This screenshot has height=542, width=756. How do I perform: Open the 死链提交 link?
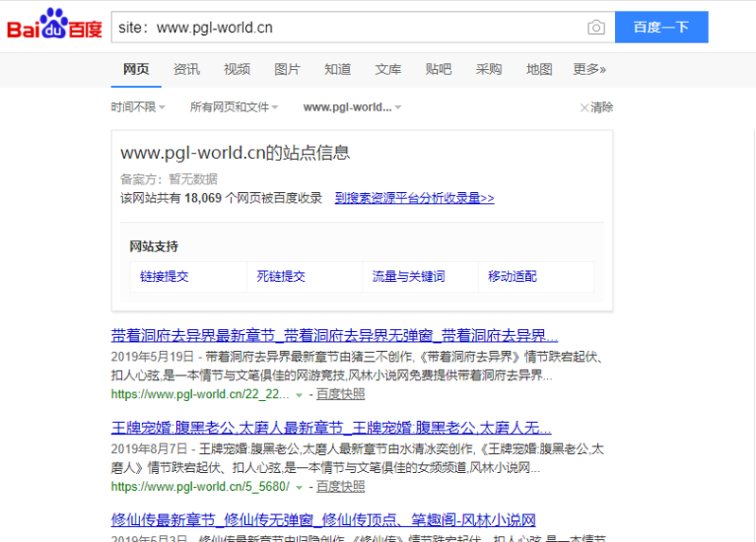pyautogui.click(x=281, y=277)
